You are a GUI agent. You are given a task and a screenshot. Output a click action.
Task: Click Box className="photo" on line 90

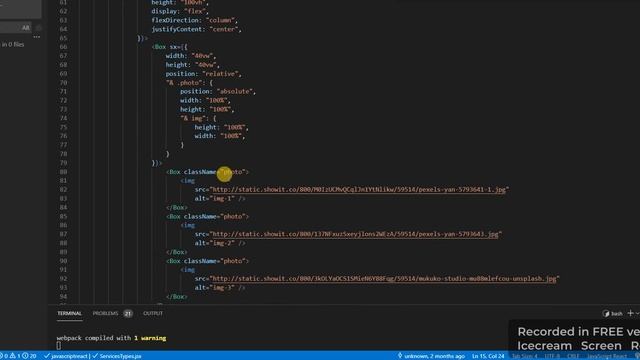click(207, 261)
